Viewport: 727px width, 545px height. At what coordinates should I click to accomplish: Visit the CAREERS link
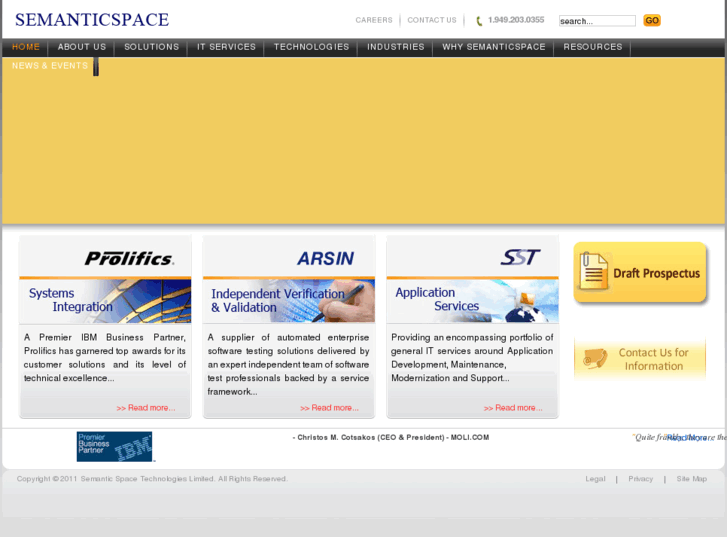[x=374, y=20]
